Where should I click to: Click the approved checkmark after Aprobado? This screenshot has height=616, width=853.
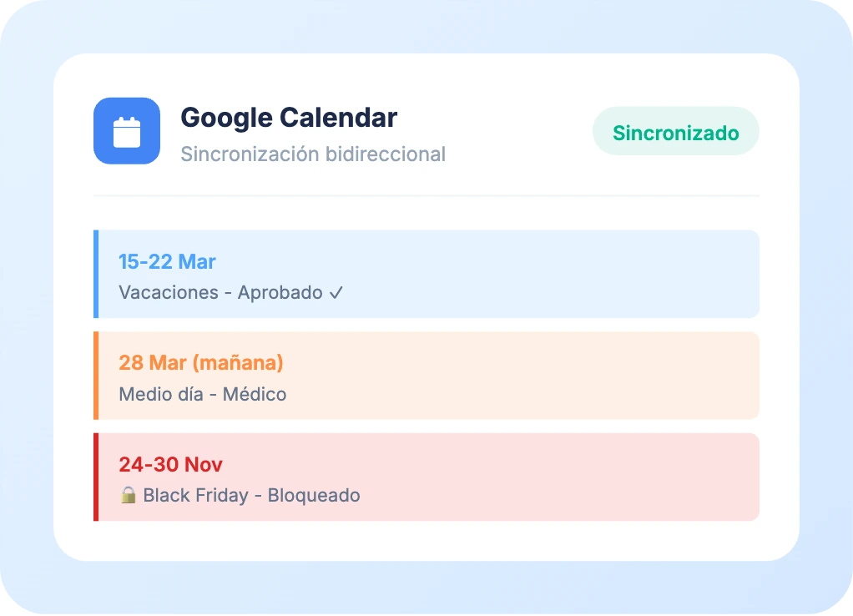coord(336,293)
